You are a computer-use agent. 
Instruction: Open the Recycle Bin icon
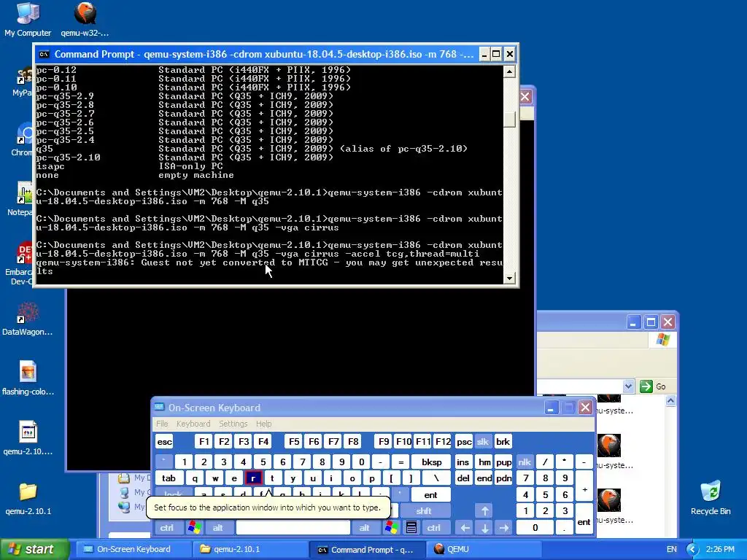(711, 498)
